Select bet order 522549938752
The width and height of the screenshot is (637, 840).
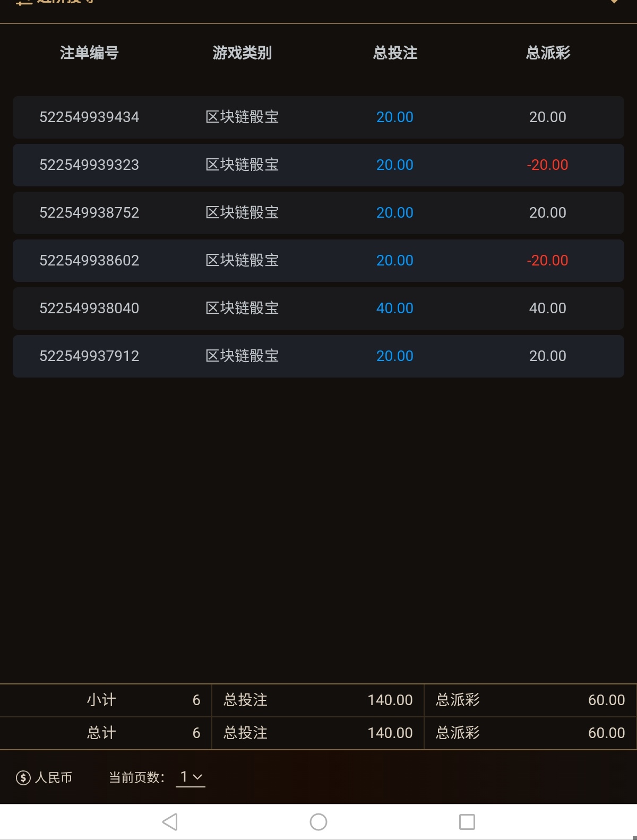coord(89,213)
